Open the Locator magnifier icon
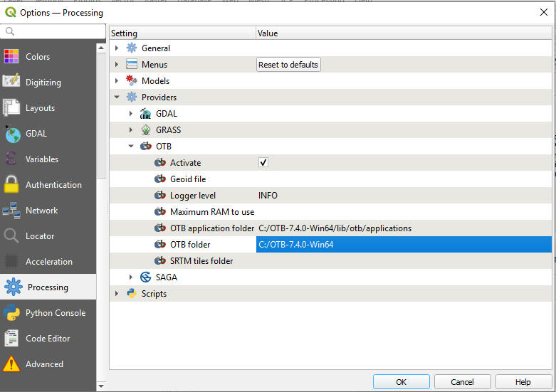 coord(11,235)
